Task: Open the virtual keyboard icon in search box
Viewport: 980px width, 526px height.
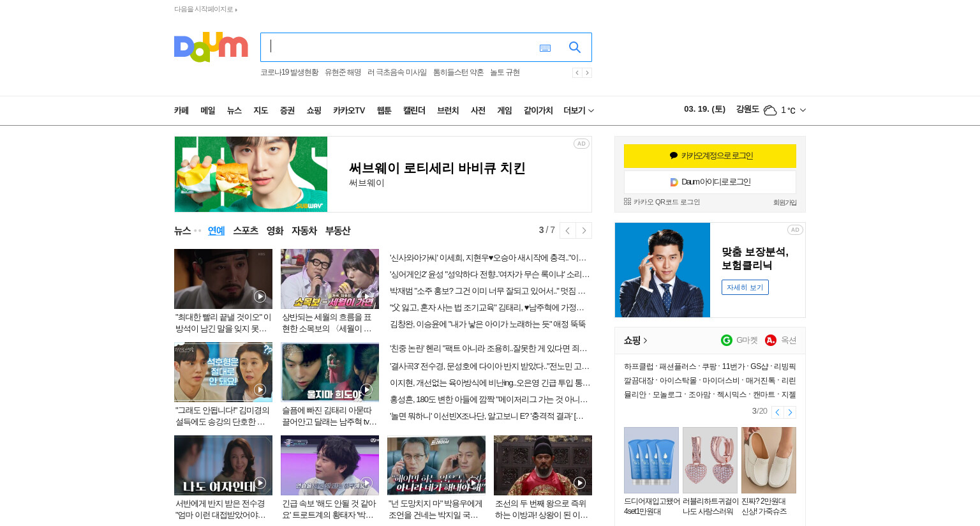Action: [545, 48]
